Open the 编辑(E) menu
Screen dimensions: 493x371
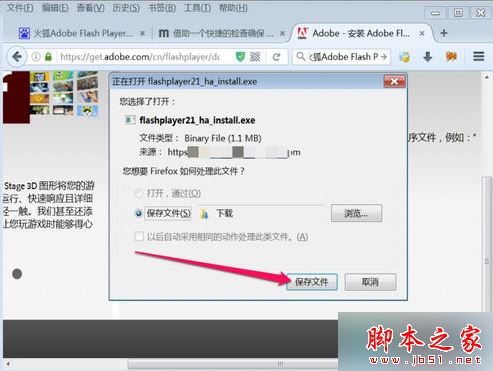click(x=55, y=8)
